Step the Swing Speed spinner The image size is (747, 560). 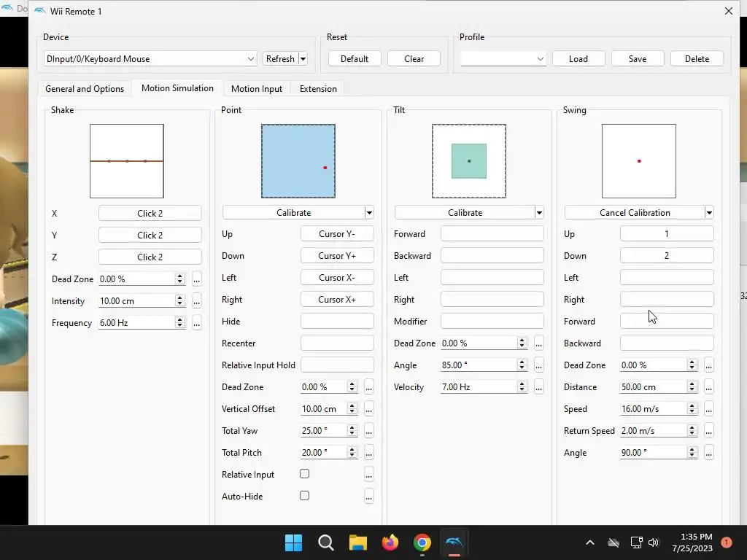[692, 409]
